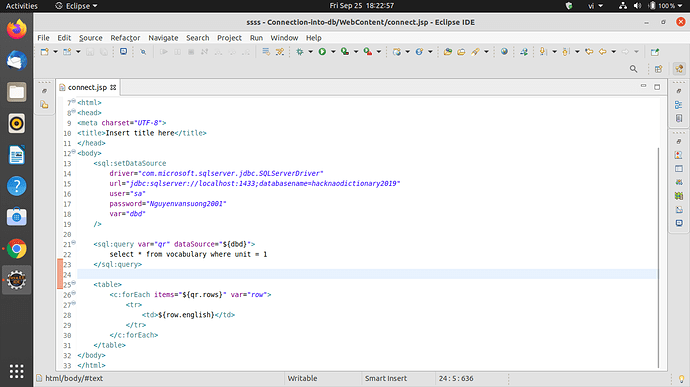Expand the Coverage dropdown arrow
The image size is (690, 387).
click(356, 52)
